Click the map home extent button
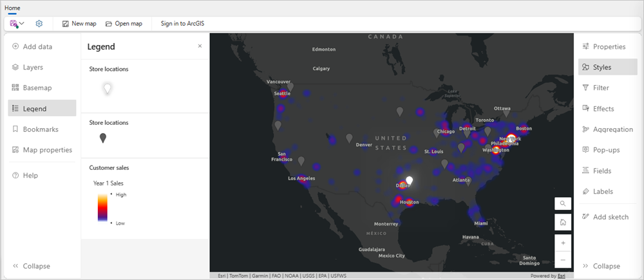This screenshot has width=644, height=280. tap(563, 222)
